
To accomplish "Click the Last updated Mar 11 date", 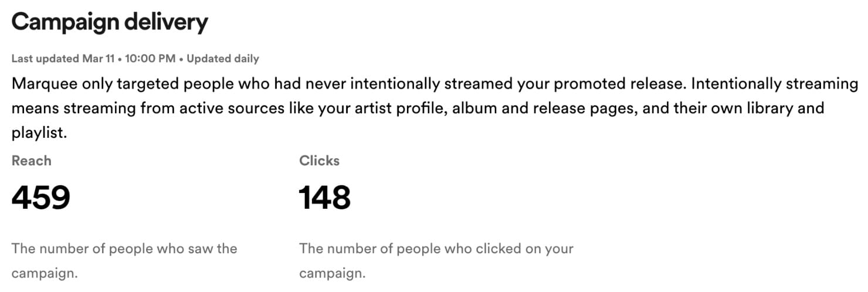I will tap(63, 59).
